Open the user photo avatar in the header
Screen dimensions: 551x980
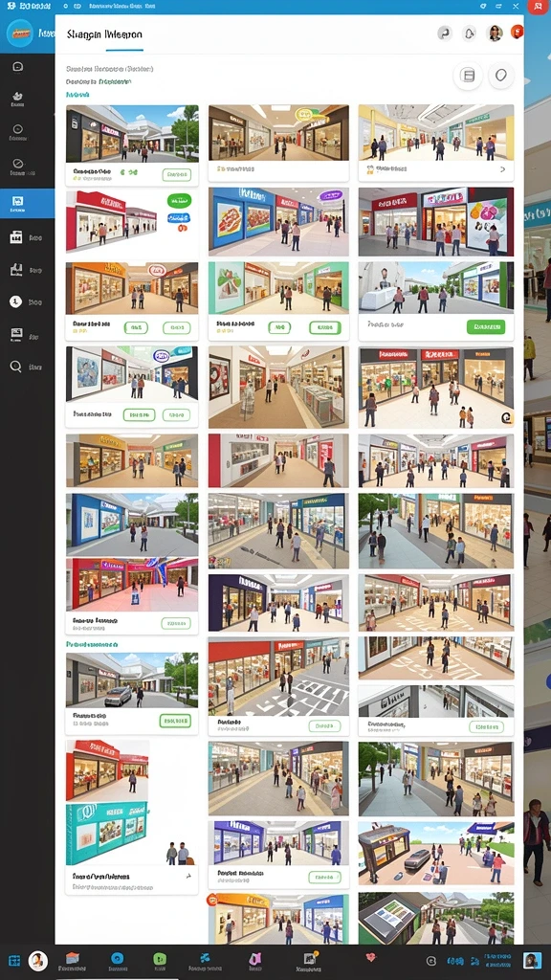tap(495, 33)
